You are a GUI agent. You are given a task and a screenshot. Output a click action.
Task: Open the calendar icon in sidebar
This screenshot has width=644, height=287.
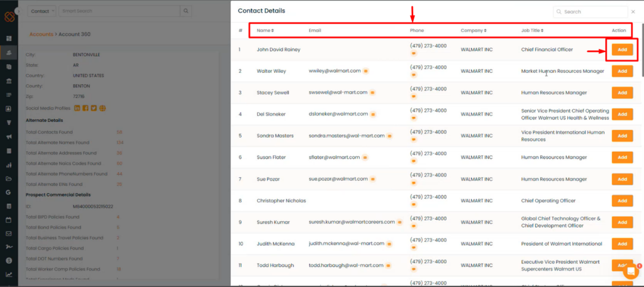pyautogui.click(x=9, y=220)
